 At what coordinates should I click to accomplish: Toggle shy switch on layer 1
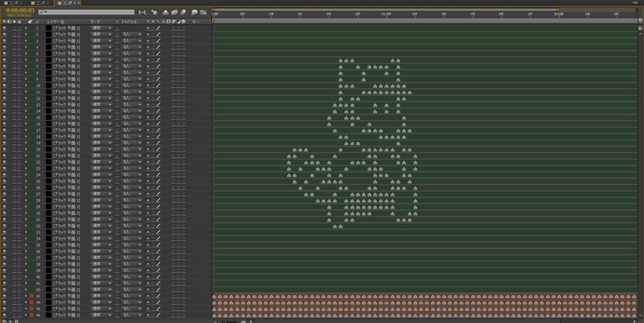click(148, 28)
